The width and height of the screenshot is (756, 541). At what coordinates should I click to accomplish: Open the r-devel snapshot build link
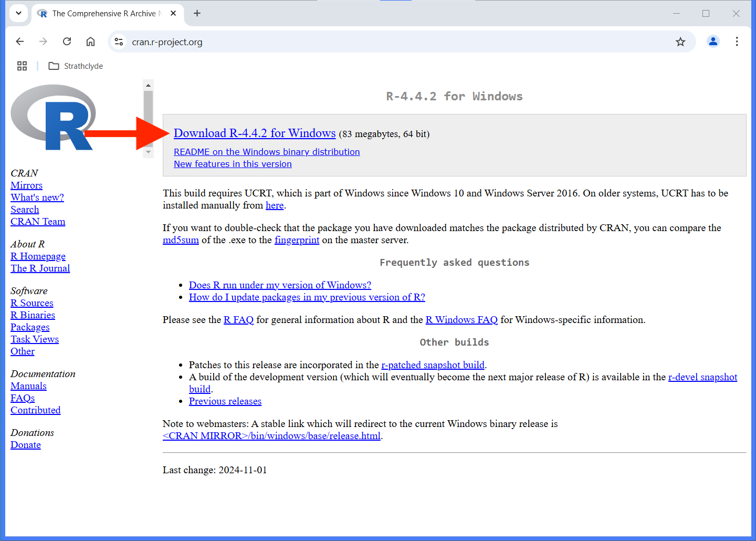point(702,377)
